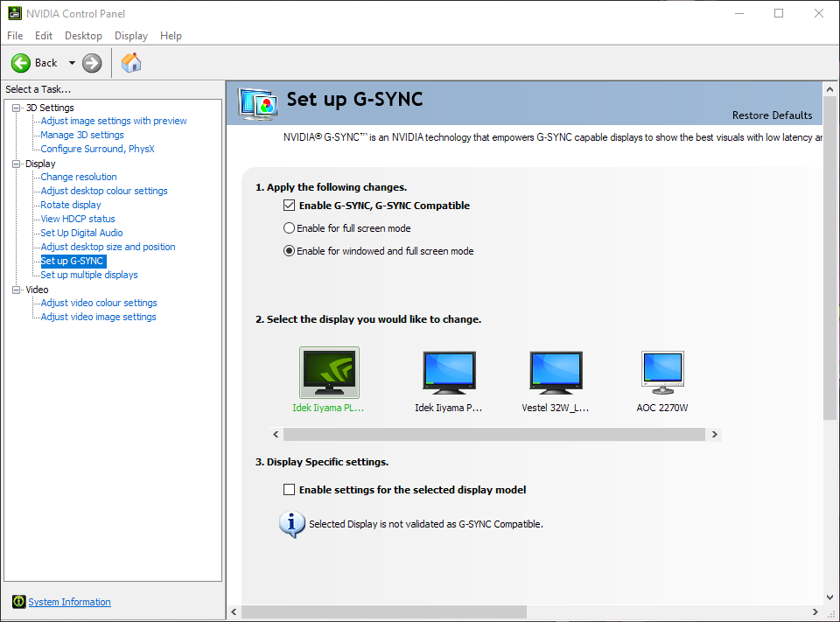The image size is (840, 622).
Task: Open Set up multiple displays
Action: coord(89,275)
